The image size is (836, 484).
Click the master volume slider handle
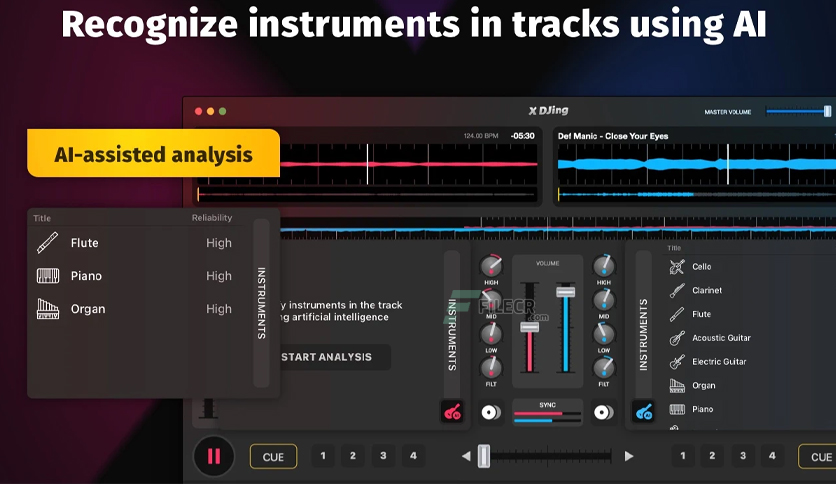click(x=827, y=111)
